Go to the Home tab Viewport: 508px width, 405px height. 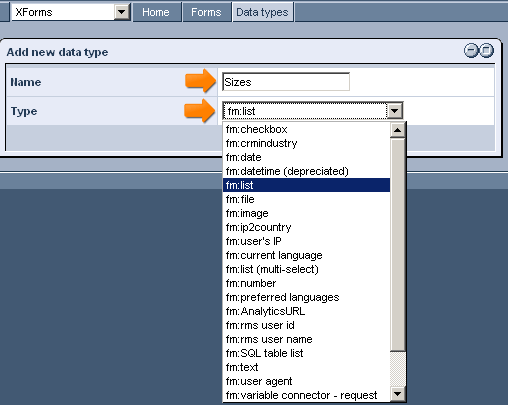click(x=156, y=12)
